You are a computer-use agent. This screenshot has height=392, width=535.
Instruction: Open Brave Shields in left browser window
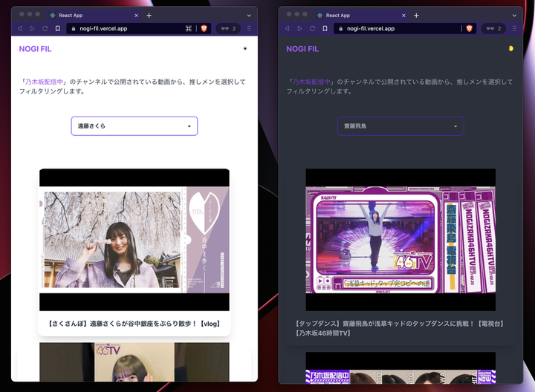pos(204,29)
